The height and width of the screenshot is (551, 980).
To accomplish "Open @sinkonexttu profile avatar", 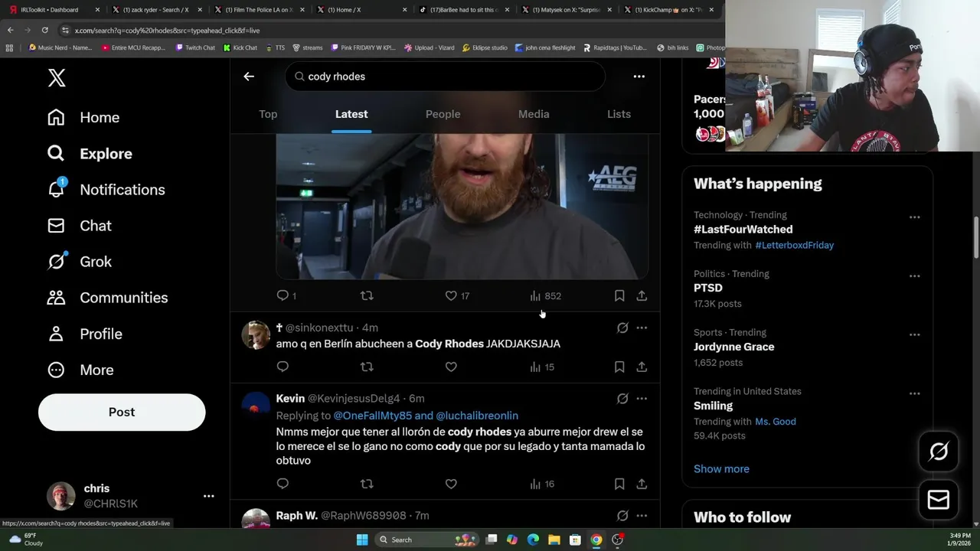I will click(x=256, y=335).
